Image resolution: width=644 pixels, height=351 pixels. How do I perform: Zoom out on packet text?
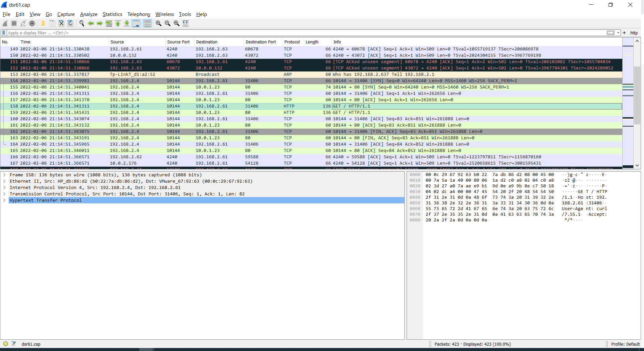167,23
